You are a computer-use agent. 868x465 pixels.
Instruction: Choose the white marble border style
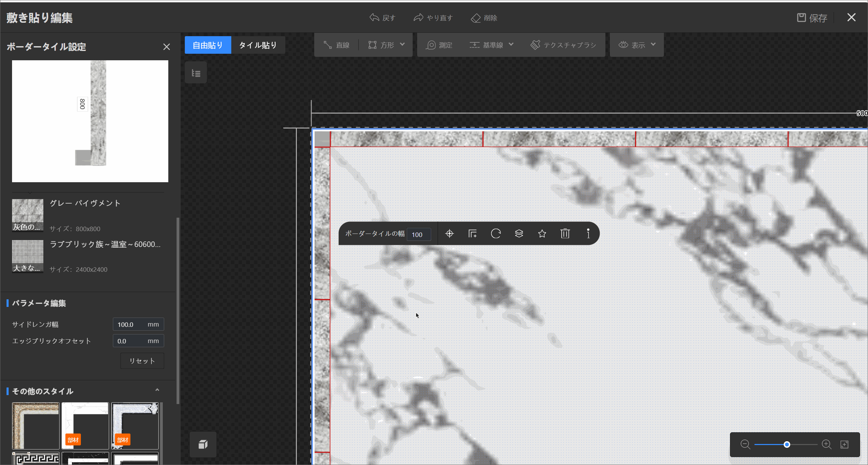pos(85,426)
